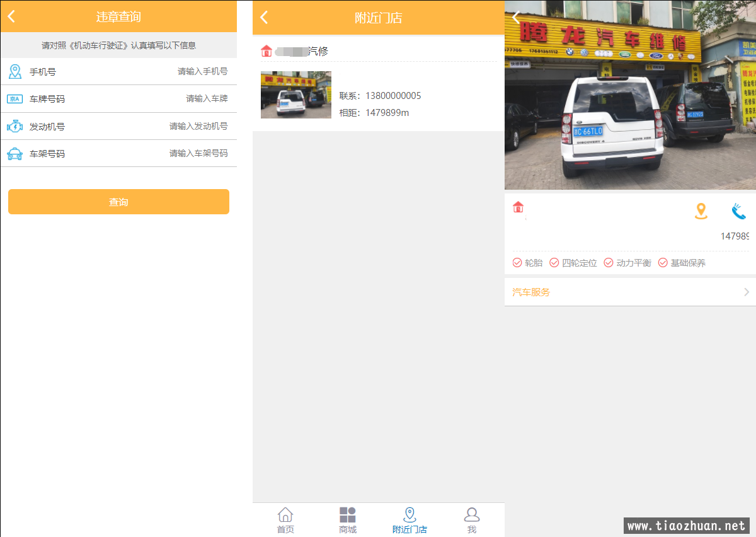Toggle the 动力平衡 service checkmark
Image resolution: width=756 pixels, height=537 pixels.
pyautogui.click(x=609, y=263)
